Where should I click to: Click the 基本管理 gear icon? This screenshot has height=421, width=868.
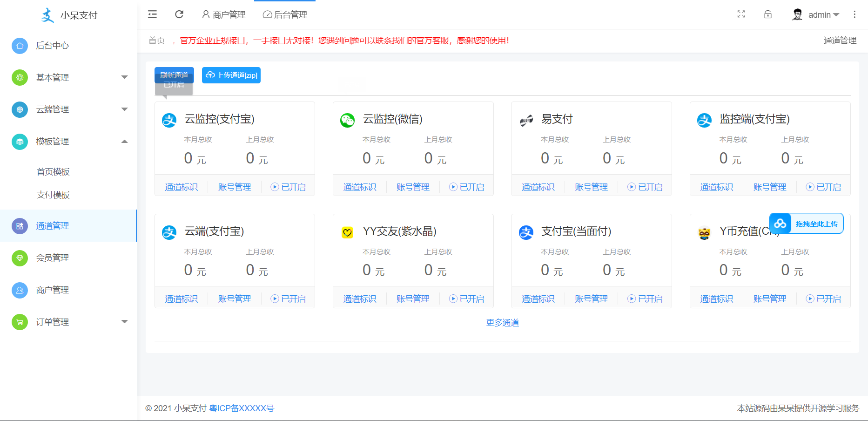pyautogui.click(x=20, y=78)
